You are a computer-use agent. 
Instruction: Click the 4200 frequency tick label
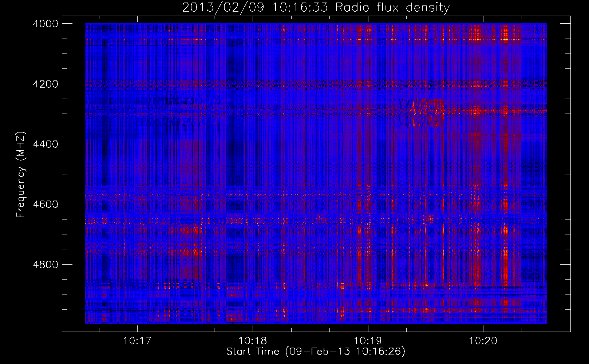(46, 84)
